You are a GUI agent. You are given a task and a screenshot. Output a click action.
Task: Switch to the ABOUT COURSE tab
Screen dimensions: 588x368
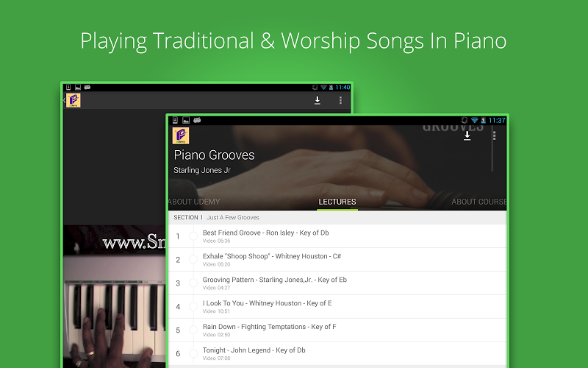coord(479,202)
